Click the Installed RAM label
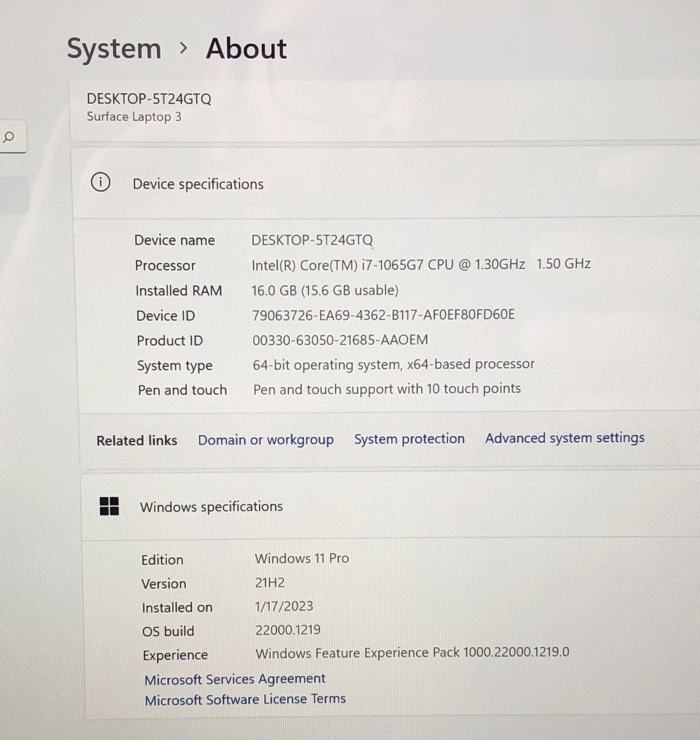The image size is (700, 740). (x=179, y=291)
